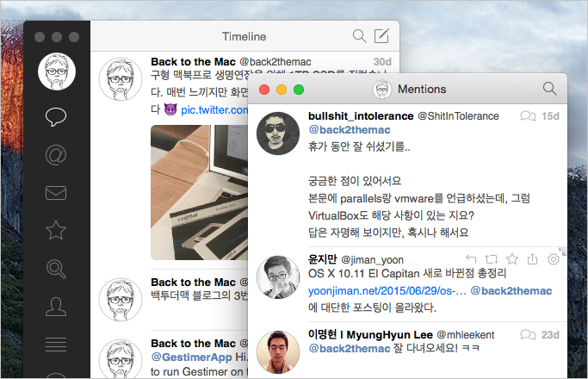Image resolution: width=588 pixels, height=379 pixels.
Task: Reply to jiman_yoon's tweet
Action: [471, 258]
